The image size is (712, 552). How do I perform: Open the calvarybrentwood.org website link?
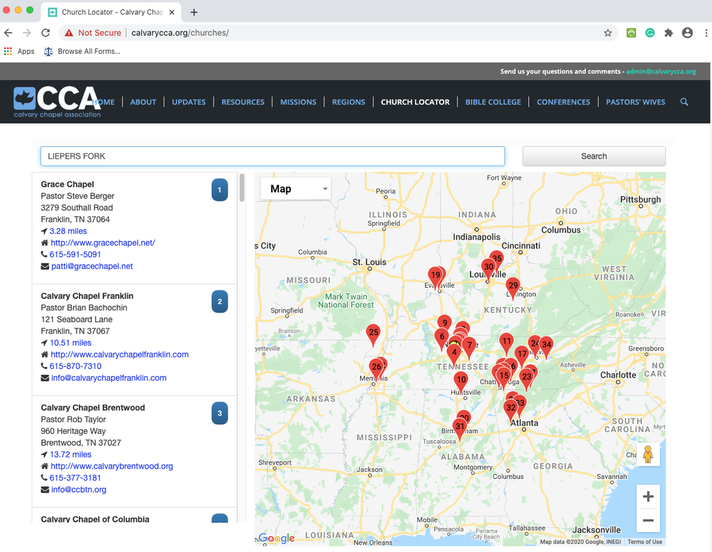[112, 466]
